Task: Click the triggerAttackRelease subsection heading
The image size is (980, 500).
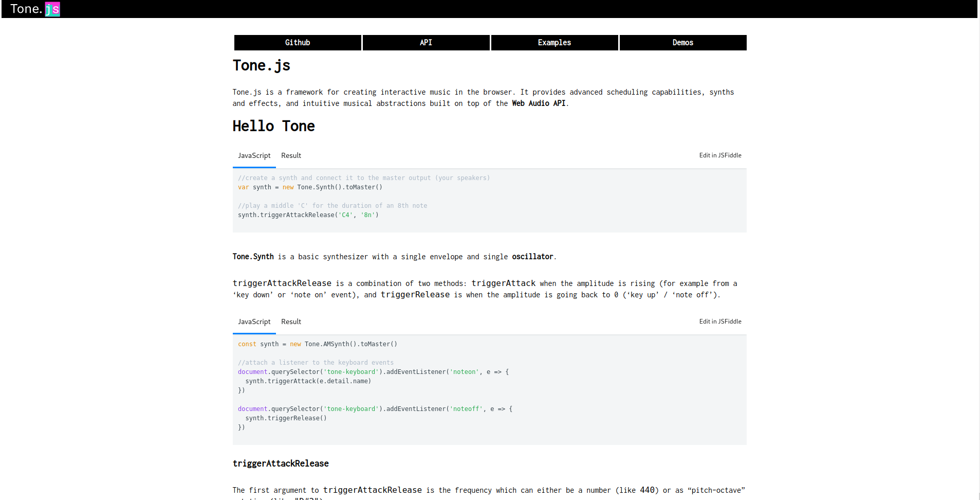Action: click(x=281, y=463)
